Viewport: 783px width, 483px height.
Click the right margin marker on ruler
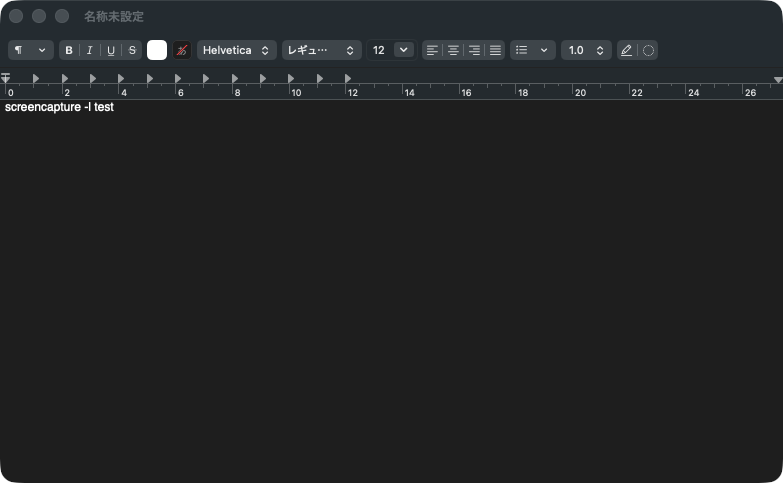point(778,80)
